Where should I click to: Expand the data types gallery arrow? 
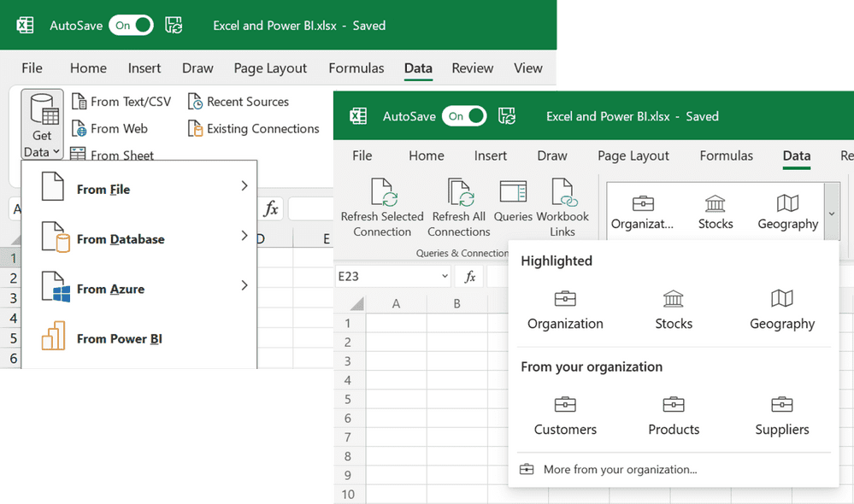pos(832,212)
